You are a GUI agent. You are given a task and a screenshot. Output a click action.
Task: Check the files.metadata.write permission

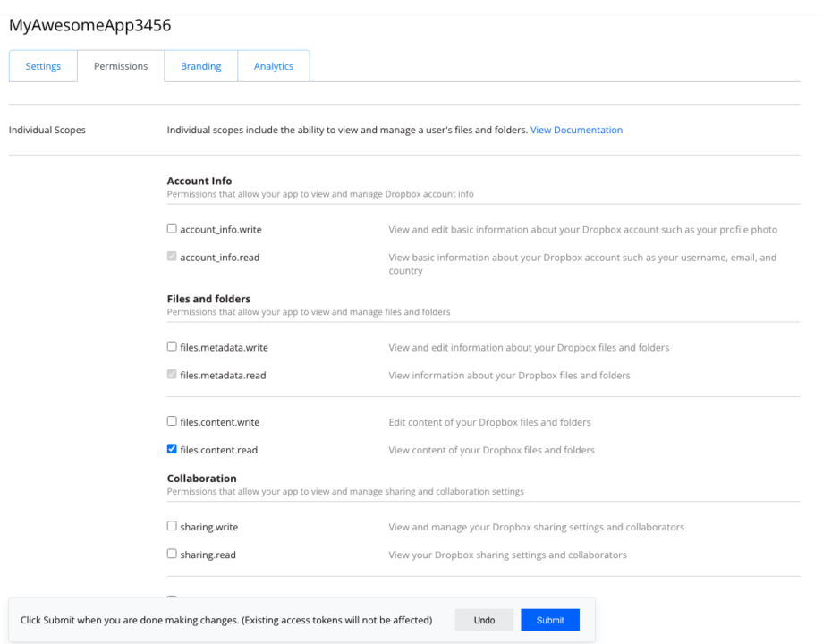pyautogui.click(x=171, y=346)
